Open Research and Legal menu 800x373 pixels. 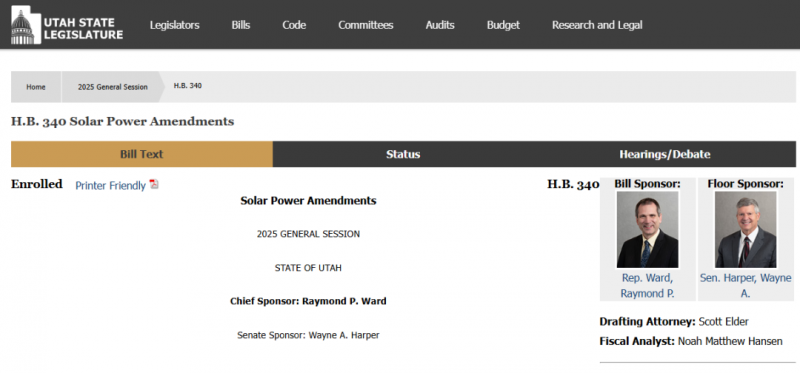[x=597, y=25]
